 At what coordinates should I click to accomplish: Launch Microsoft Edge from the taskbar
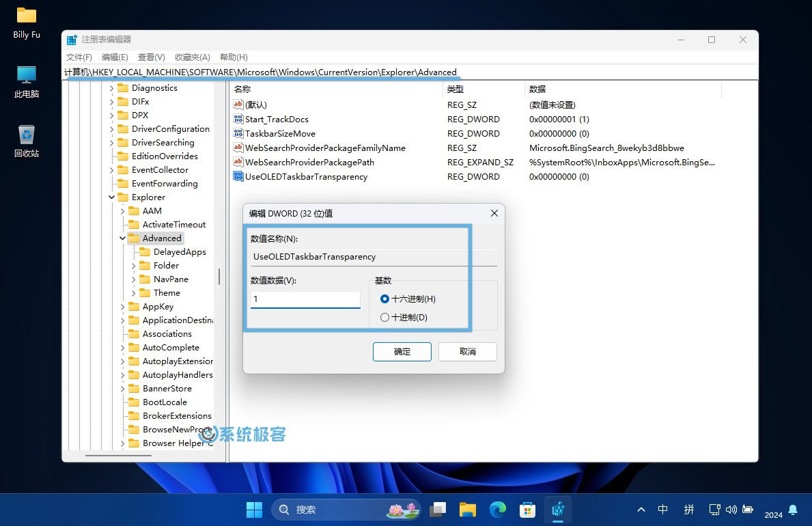pyautogui.click(x=498, y=510)
